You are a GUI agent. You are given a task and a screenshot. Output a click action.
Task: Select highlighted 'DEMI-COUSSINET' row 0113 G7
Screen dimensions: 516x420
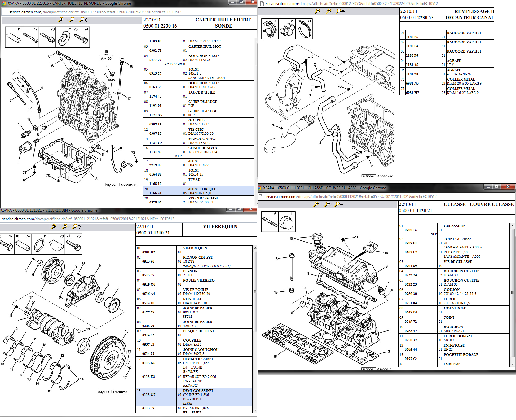(194, 397)
